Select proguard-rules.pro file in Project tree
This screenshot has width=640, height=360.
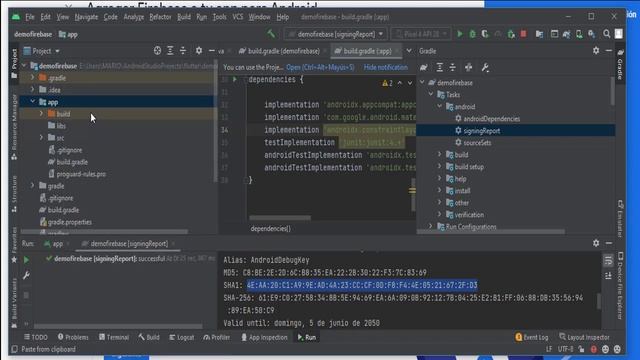(81, 174)
